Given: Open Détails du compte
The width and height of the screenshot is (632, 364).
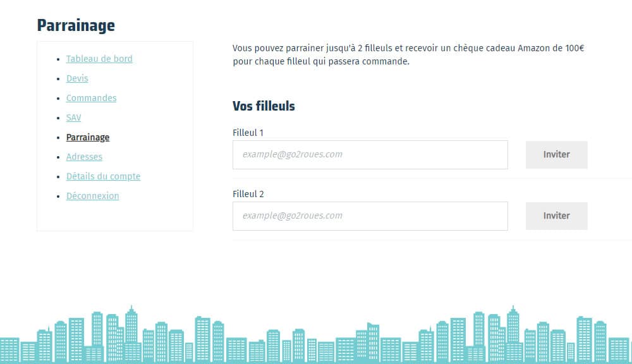Looking at the screenshot, I should coord(103,176).
